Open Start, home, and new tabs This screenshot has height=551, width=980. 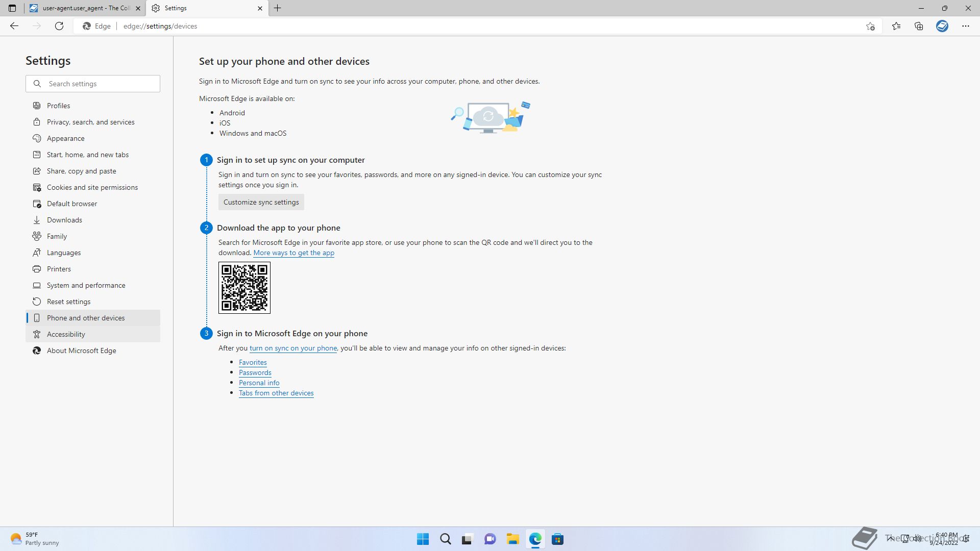pos(93,155)
